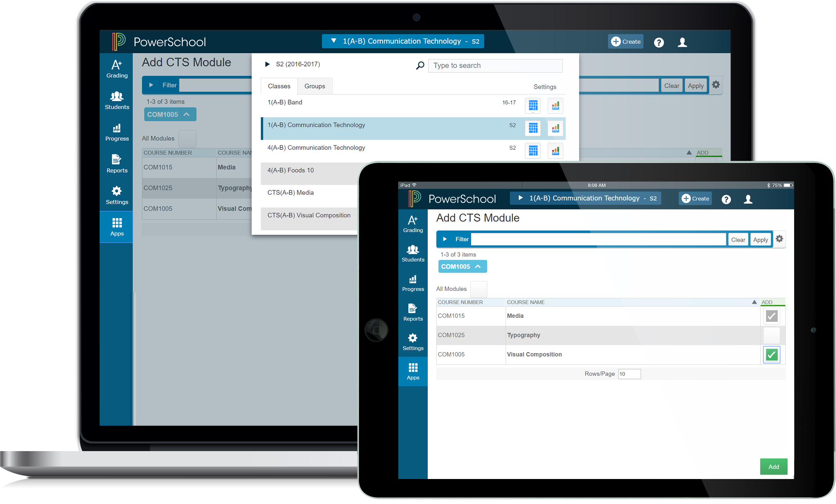The height and width of the screenshot is (504, 836).
Task: Click the Rows/Page input field
Action: point(629,374)
